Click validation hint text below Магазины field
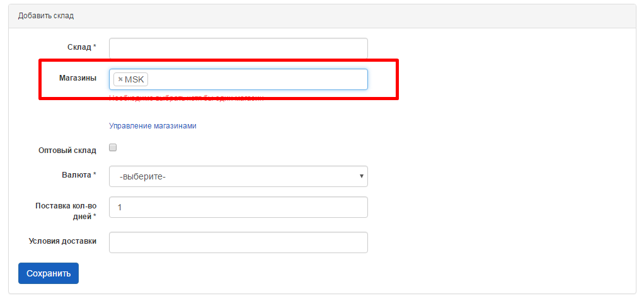 (x=186, y=98)
